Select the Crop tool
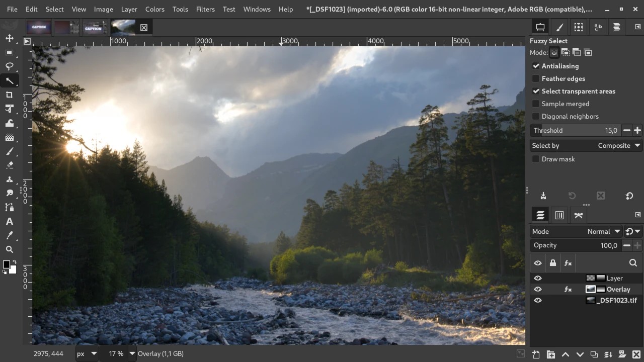The height and width of the screenshot is (362, 644). (9, 95)
